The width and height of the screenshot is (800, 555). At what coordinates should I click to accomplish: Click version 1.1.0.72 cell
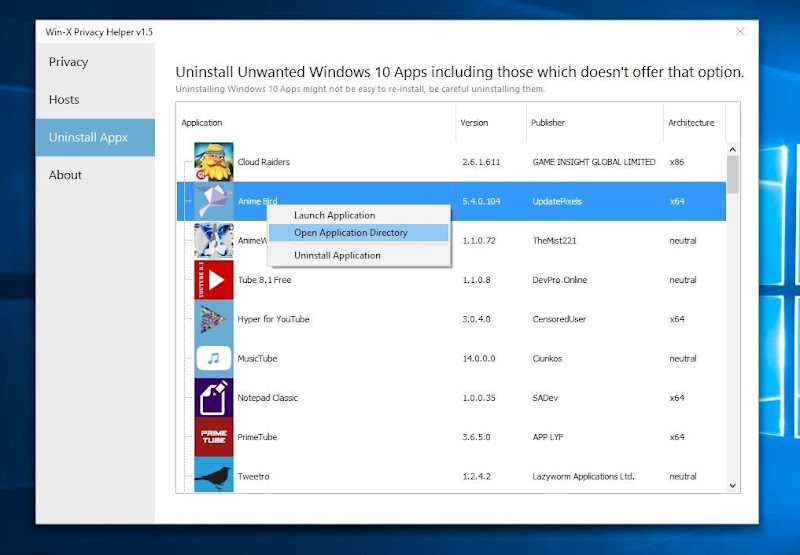[x=479, y=240]
